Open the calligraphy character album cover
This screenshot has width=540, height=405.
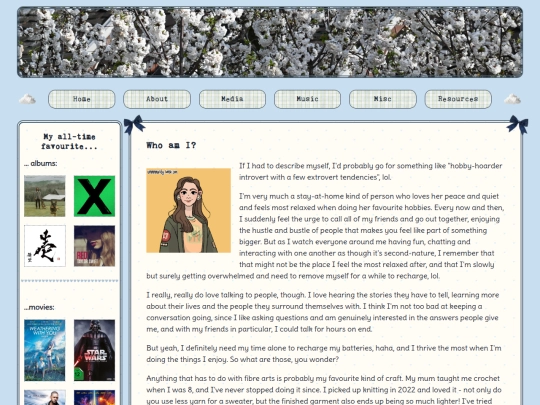pyautogui.click(x=45, y=246)
